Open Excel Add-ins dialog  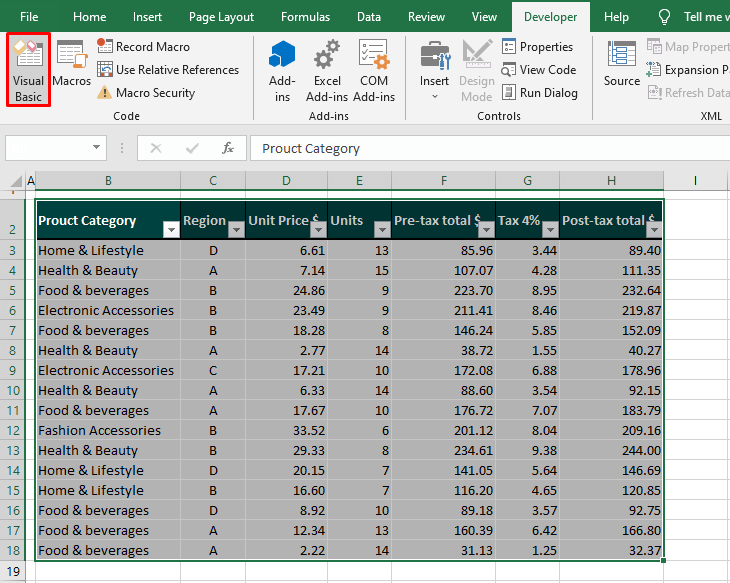[327, 71]
